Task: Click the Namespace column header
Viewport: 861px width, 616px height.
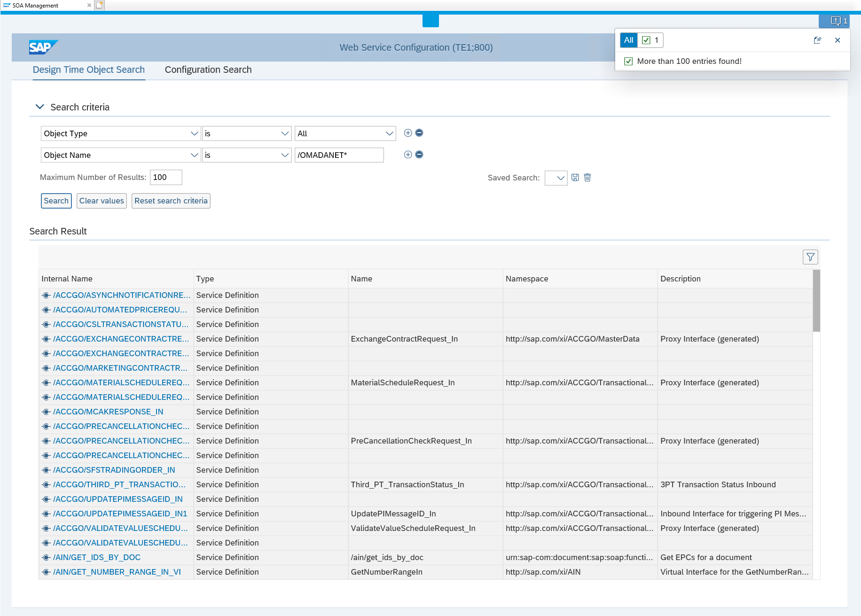Action: 580,279
